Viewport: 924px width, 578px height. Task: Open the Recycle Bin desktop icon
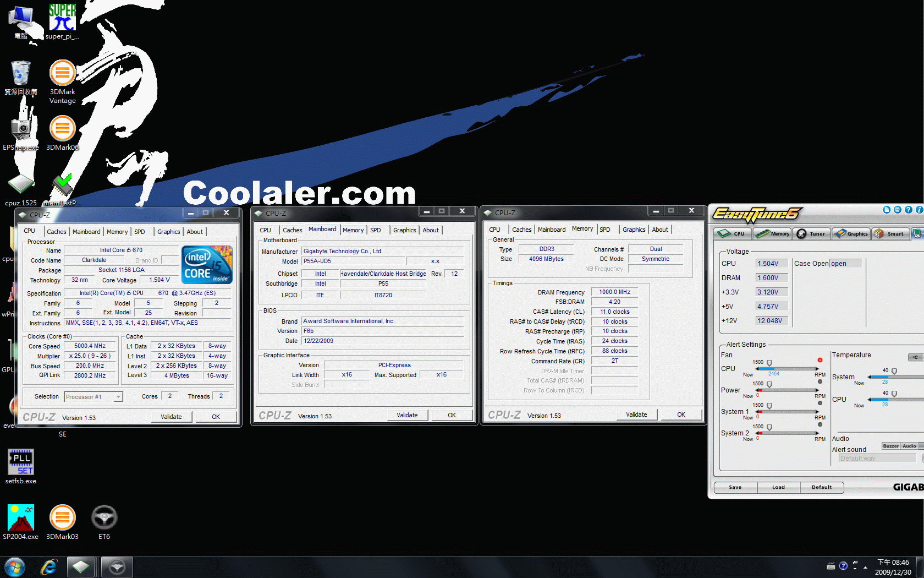[x=21, y=77]
